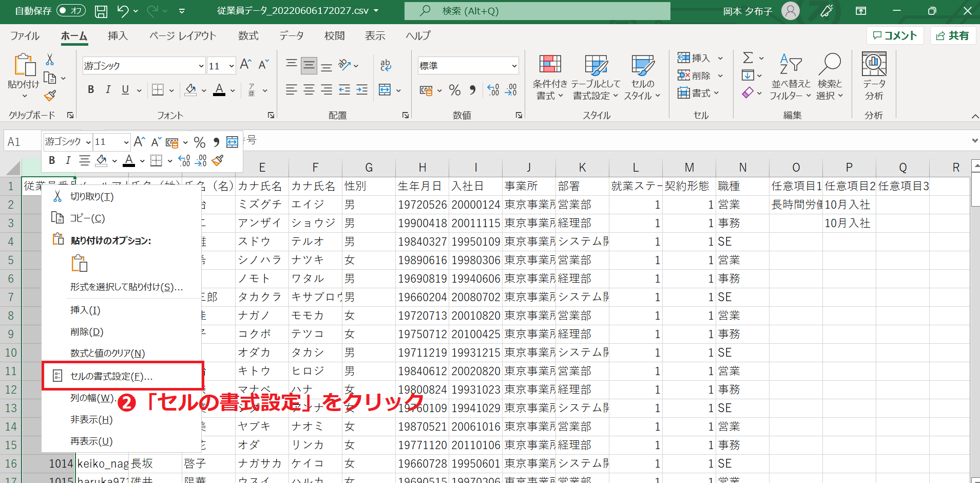
Task: Open the 条件付き書式 (Conditional Formatting) menu
Action: [549, 77]
